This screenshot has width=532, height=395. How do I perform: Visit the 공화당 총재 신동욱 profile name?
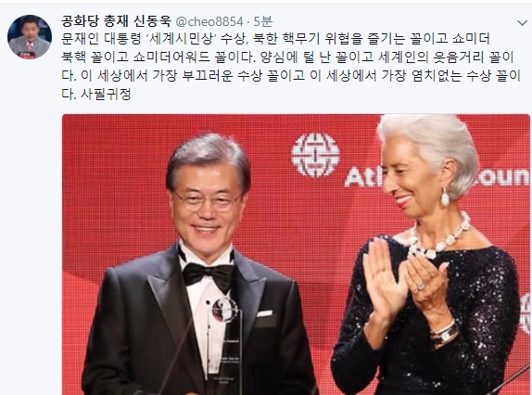click(x=116, y=21)
